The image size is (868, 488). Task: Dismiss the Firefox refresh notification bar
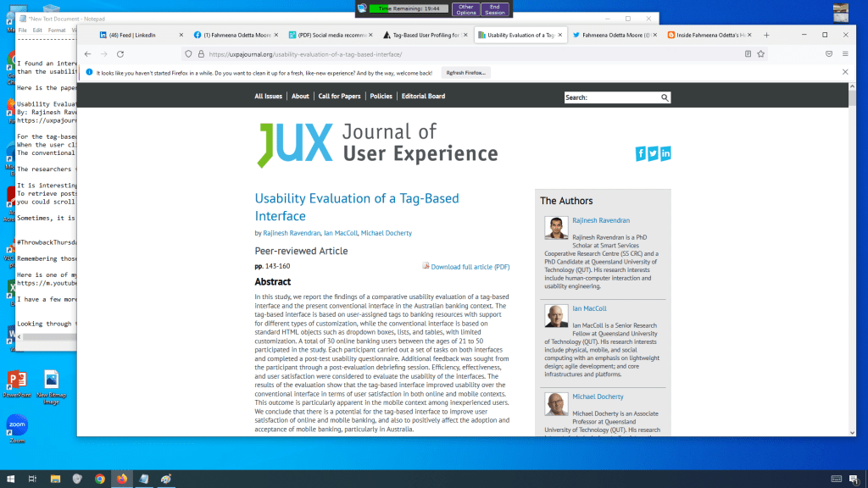(844, 72)
